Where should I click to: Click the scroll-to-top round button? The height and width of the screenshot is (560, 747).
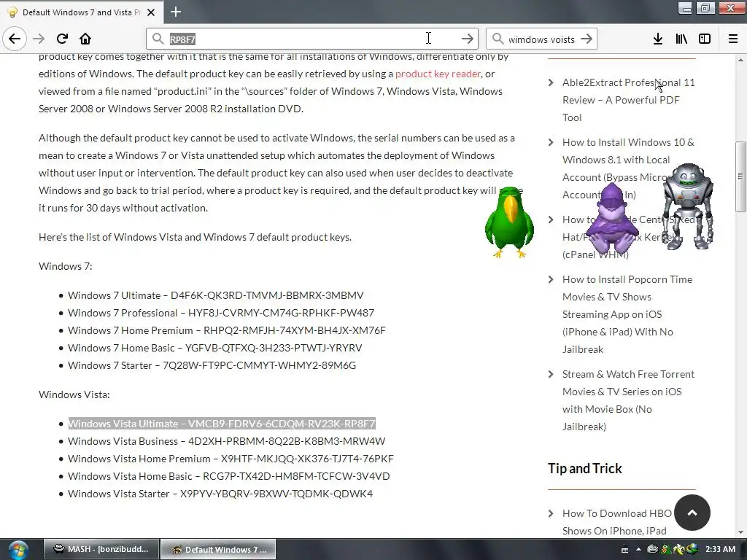click(692, 513)
